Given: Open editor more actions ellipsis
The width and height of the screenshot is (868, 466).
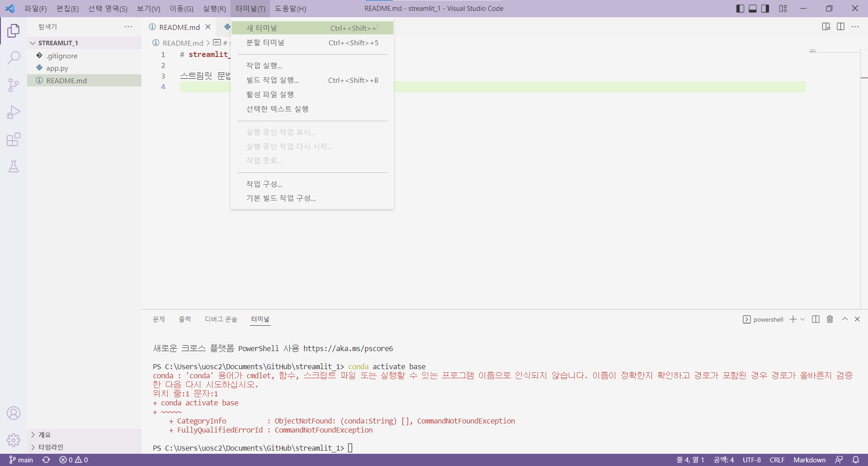Looking at the screenshot, I should 855,27.
